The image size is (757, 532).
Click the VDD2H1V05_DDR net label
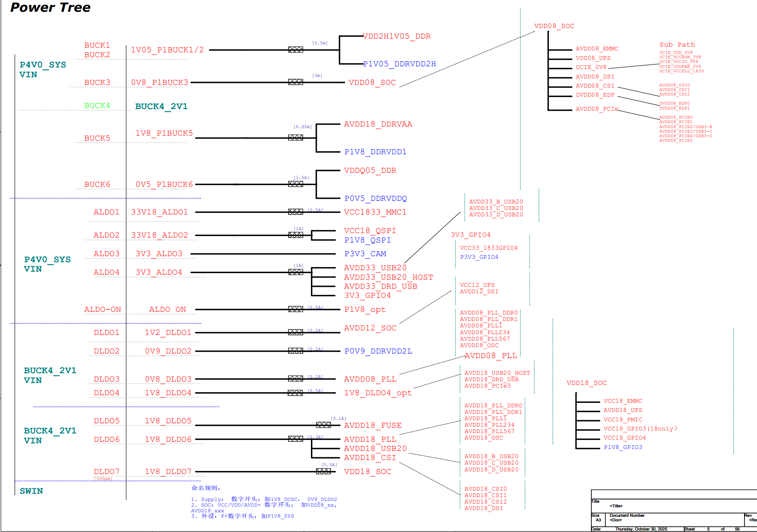(x=397, y=36)
